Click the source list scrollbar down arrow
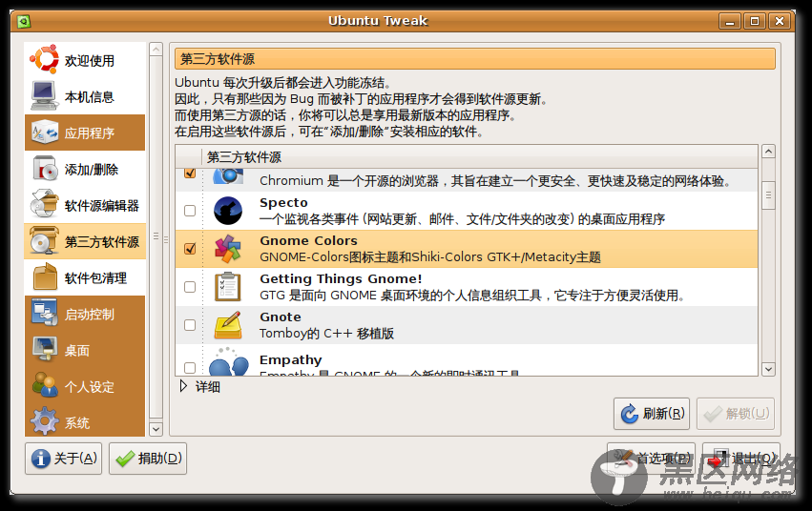The width and height of the screenshot is (812, 511). pos(768,369)
